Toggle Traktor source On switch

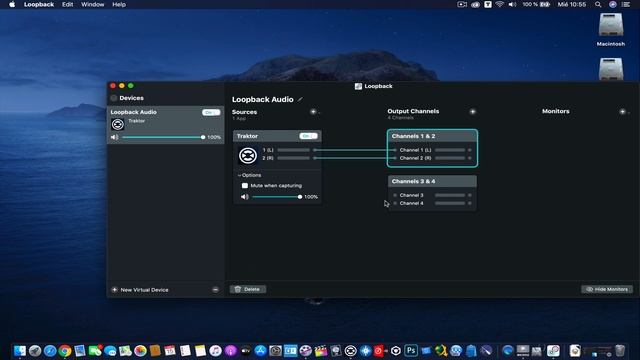308,136
